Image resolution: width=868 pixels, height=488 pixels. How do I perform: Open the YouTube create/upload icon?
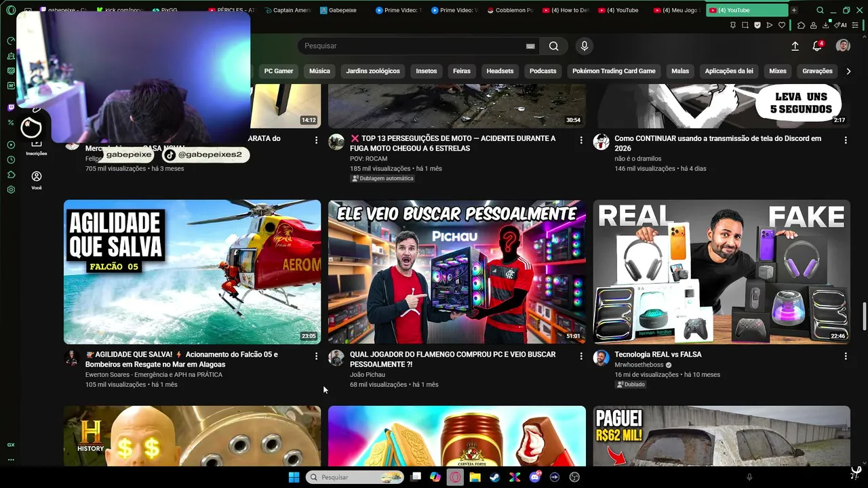coord(795,46)
